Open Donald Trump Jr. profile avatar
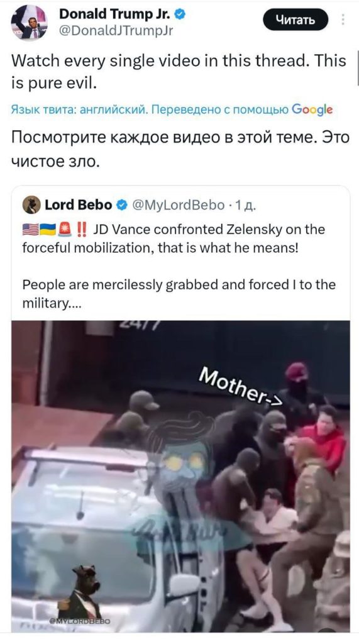 [x=29, y=23]
